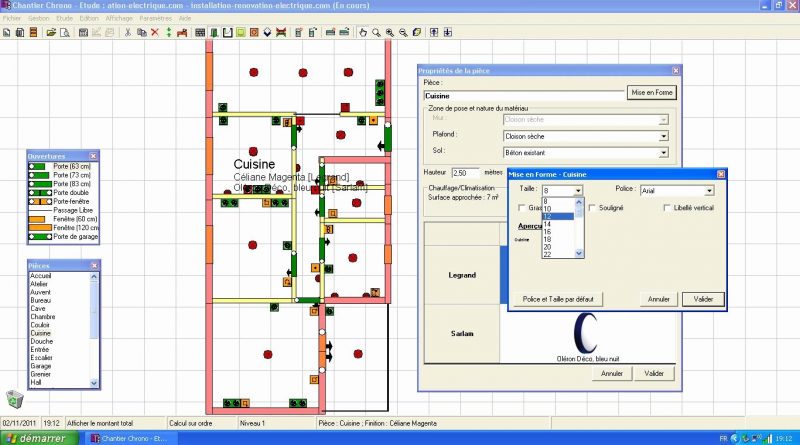Zoom out with the minus magnifier
The height and width of the screenshot is (445, 800).
point(403,32)
